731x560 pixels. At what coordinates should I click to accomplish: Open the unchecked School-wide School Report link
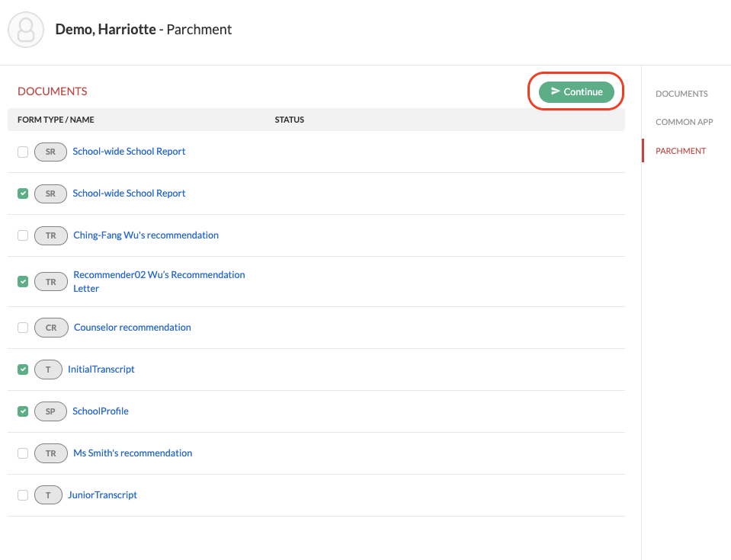(x=129, y=152)
